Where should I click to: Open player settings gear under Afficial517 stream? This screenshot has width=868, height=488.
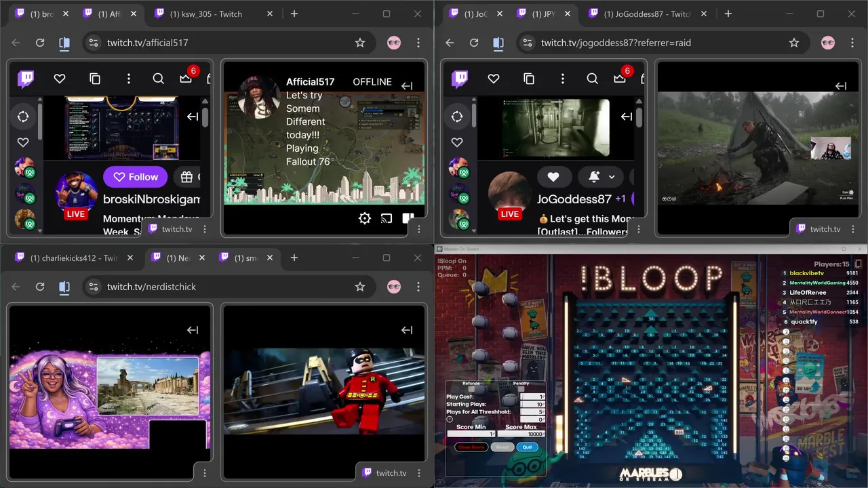(x=365, y=218)
